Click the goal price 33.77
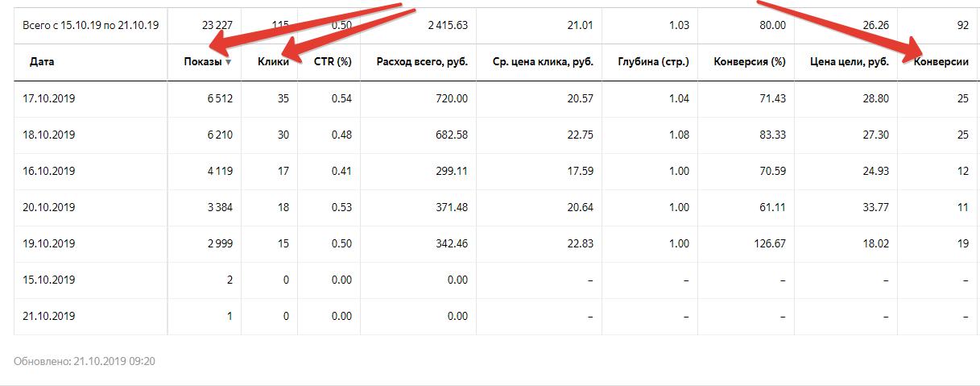The height and width of the screenshot is (386, 980). [876, 207]
